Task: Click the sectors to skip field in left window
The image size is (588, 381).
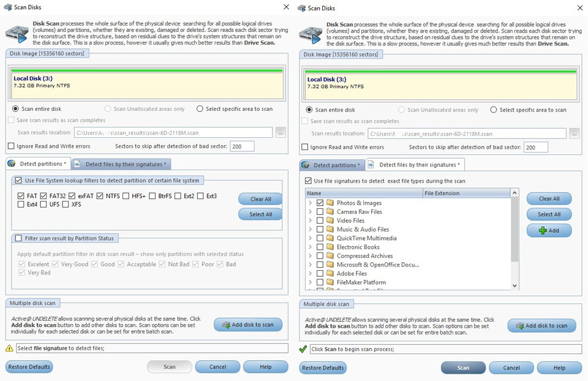Action: click(242, 146)
